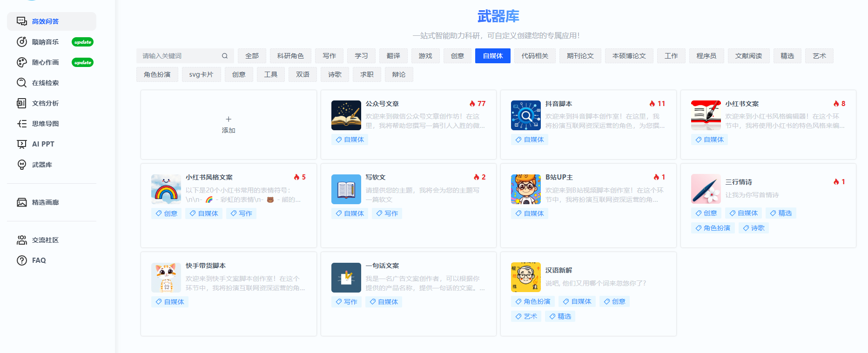
Task: Click the 诗歌 tag on 三行情诗 card
Action: 754,228
